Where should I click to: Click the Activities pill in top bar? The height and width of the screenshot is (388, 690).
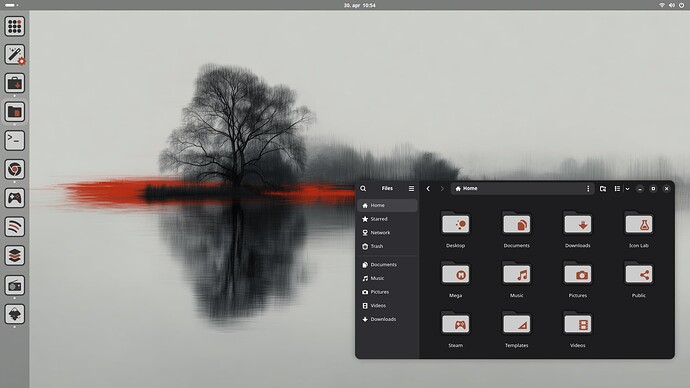[x=11, y=5]
